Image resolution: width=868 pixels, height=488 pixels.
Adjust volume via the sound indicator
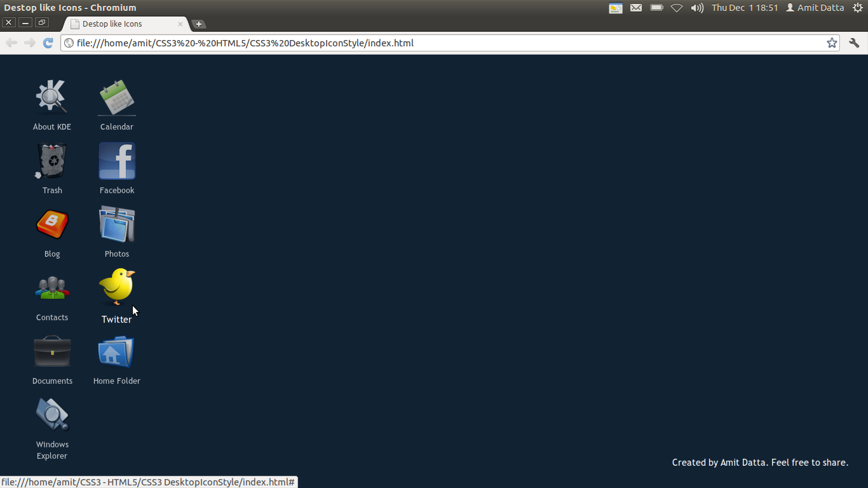(697, 8)
